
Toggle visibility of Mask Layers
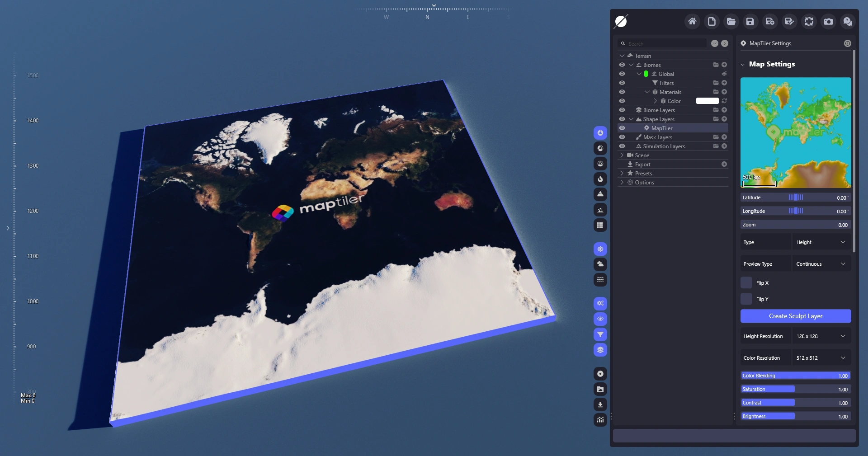(x=622, y=137)
